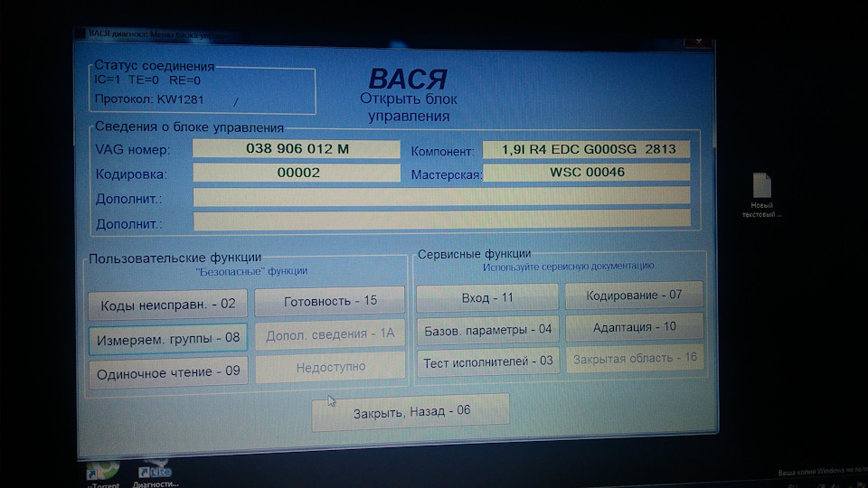Open 'Базов. параметры - 04' basic settings

487,330
